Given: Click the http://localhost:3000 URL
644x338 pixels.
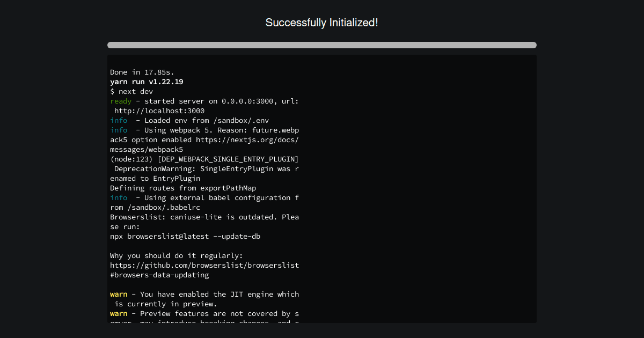Looking at the screenshot, I should pyautogui.click(x=159, y=111).
